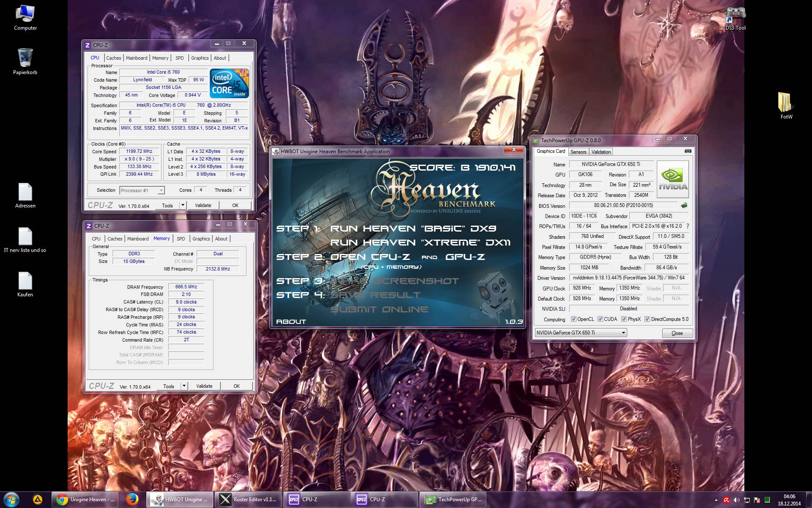Click the About tab in upper CPU-Z
Image resolution: width=812 pixels, height=508 pixels.
click(x=220, y=58)
